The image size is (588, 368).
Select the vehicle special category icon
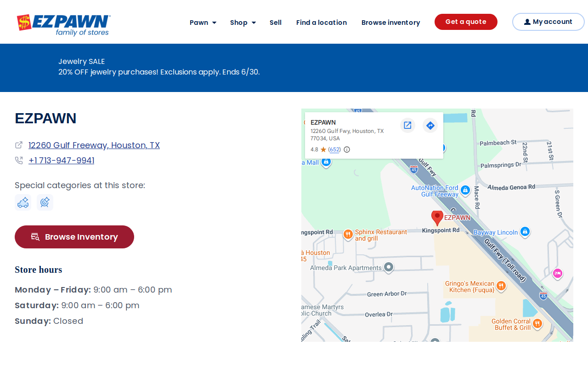[x=23, y=202]
